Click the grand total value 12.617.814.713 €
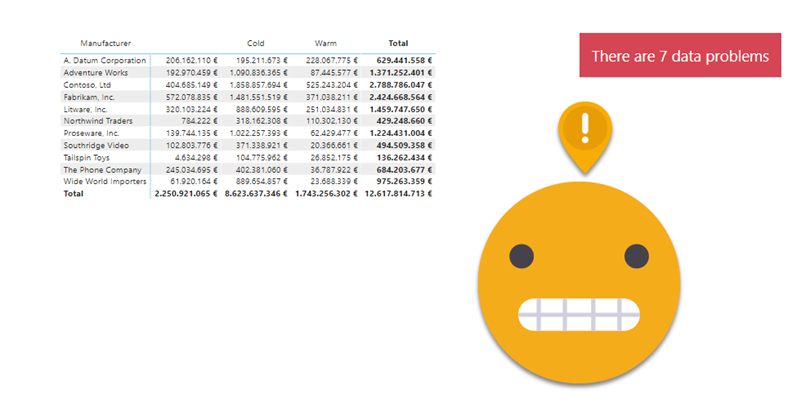 [397, 193]
